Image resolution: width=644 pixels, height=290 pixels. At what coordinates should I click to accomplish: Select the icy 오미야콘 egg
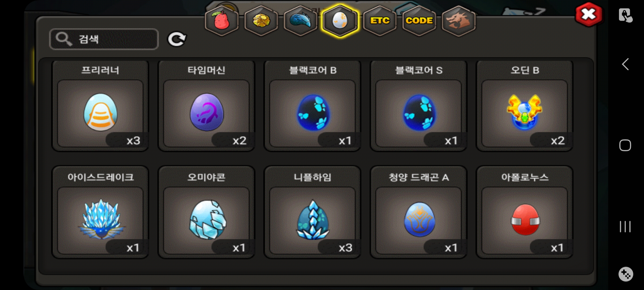click(206, 212)
